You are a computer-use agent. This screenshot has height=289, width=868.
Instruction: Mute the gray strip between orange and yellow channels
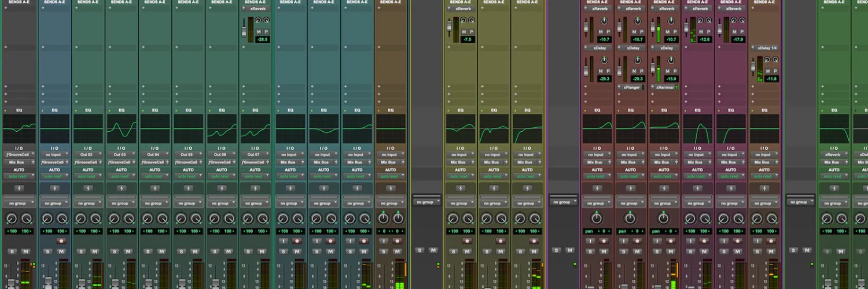433,250
